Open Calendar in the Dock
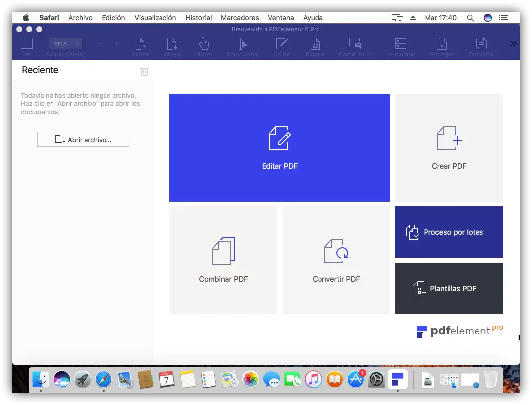This screenshot has width=532, height=405. click(166, 379)
